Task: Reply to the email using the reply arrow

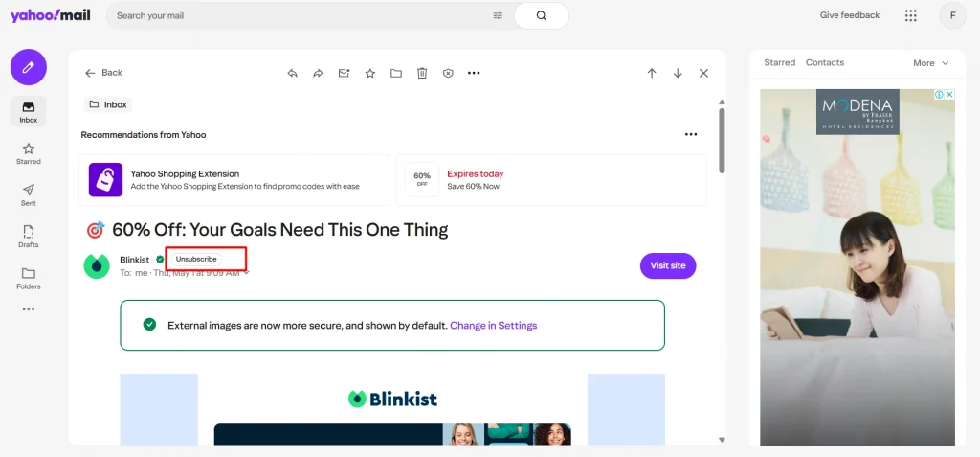Action: [x=293, y=73]
